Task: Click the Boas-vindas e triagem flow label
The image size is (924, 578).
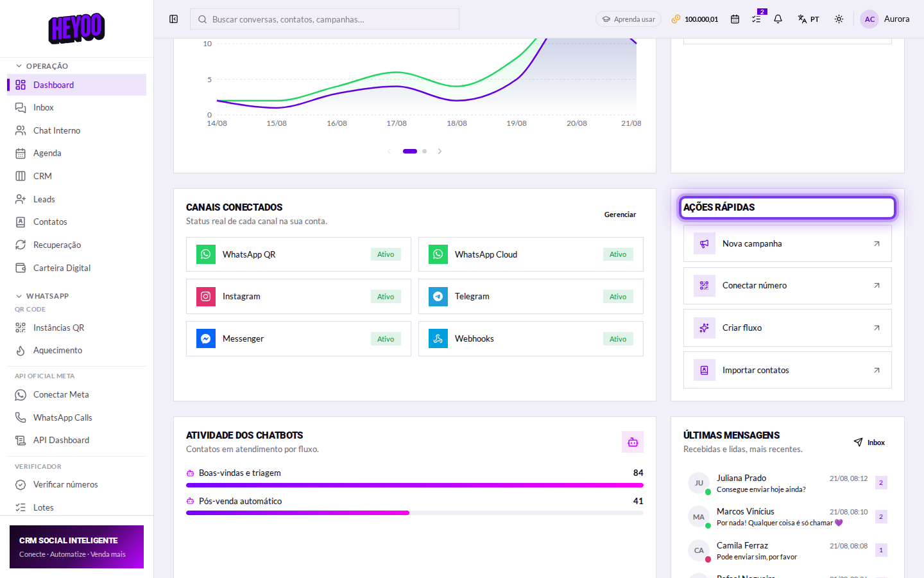Action: (x=240, y=473)
